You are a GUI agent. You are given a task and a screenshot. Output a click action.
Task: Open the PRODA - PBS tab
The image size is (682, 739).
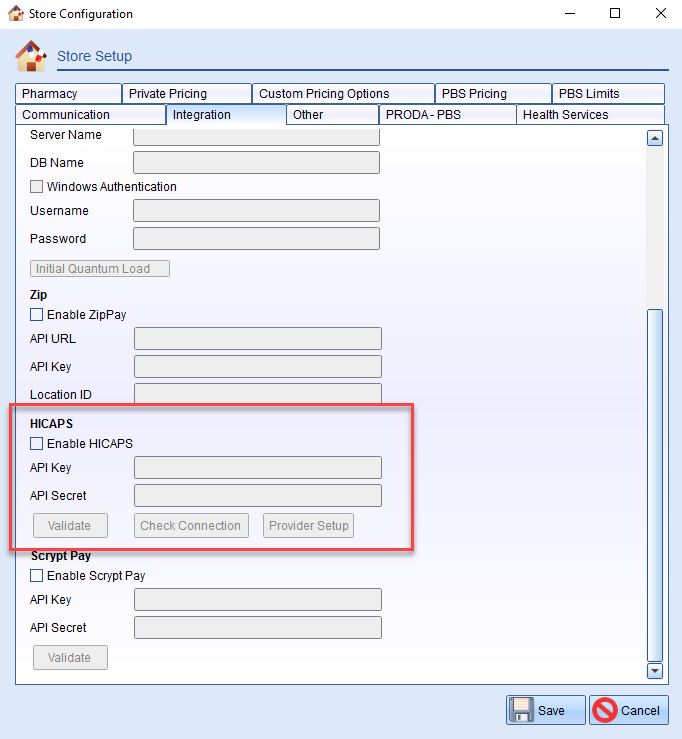click(x=447, y=115)
